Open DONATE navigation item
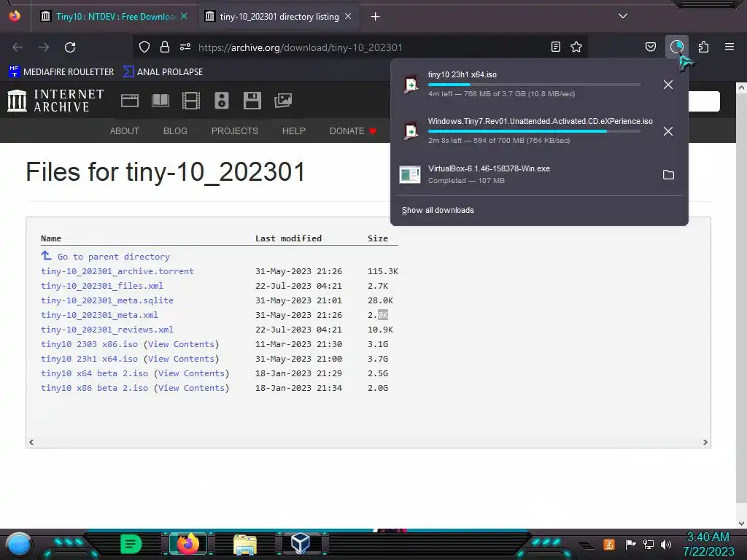The height and width of the screenshot is (560, 747). [352, 131]
